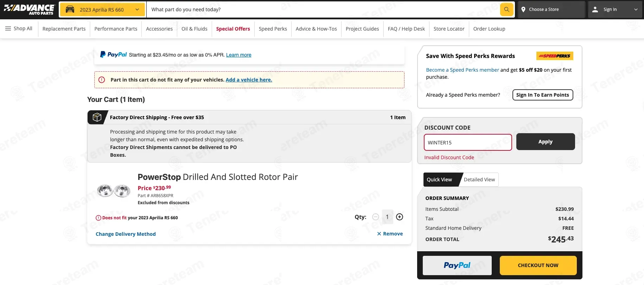The image size is (644, 285).
Task: Open the Accessories menu
Action: tap(159, 29)
